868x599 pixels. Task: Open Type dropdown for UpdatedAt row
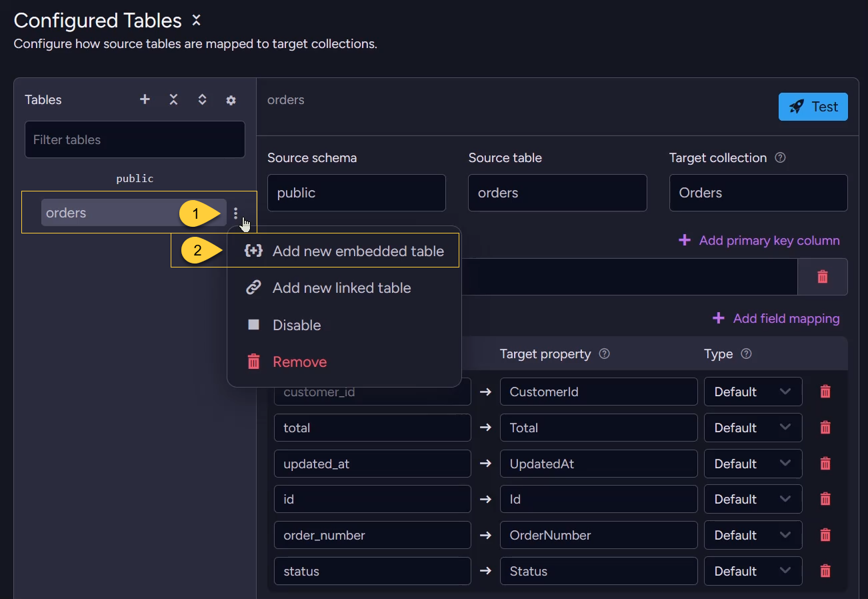753,464
